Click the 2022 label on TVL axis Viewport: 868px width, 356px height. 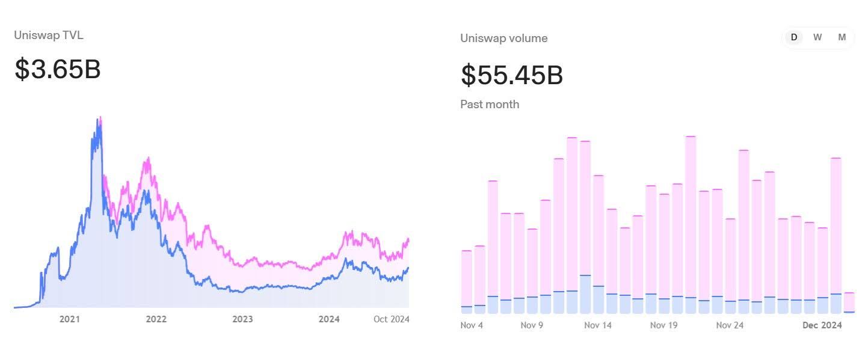pyautogui.click(x=156, y=319)
